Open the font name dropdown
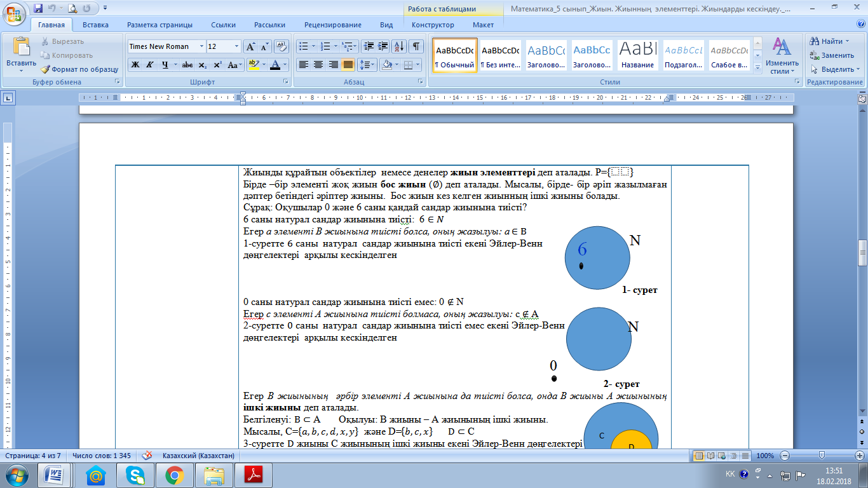868x488 pixels. pos(202,46)
